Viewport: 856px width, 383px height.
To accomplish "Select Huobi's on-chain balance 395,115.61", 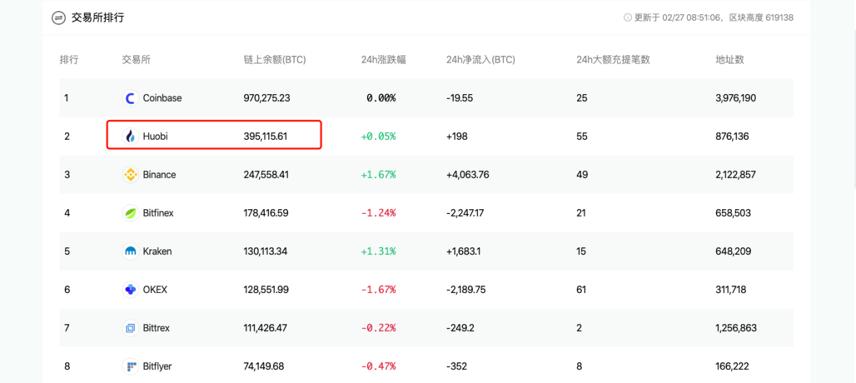I will [265, 137].
